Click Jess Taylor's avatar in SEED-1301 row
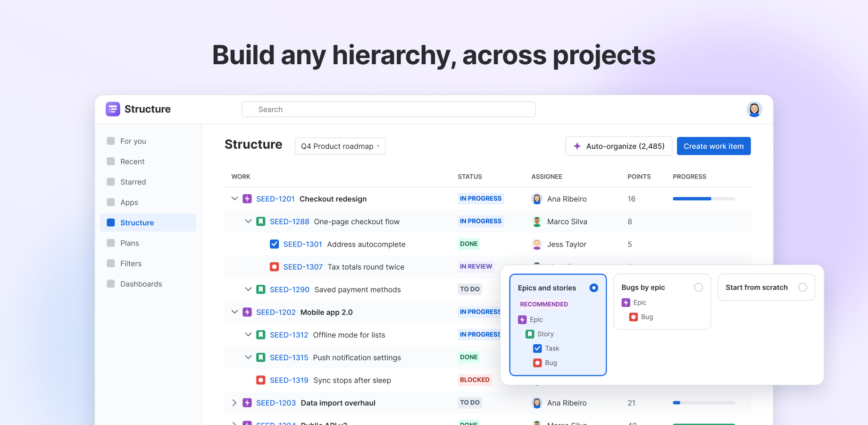 click(x=537, y=244)
